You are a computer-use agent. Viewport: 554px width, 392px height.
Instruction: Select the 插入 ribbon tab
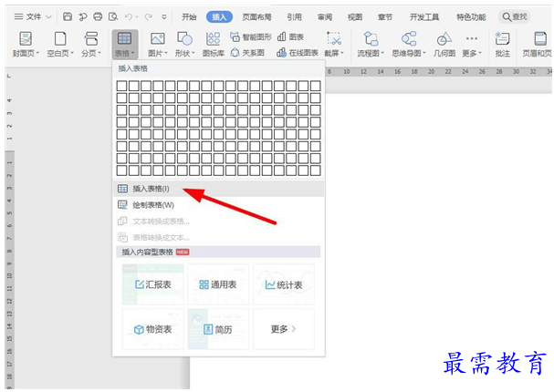click(219, 17)
